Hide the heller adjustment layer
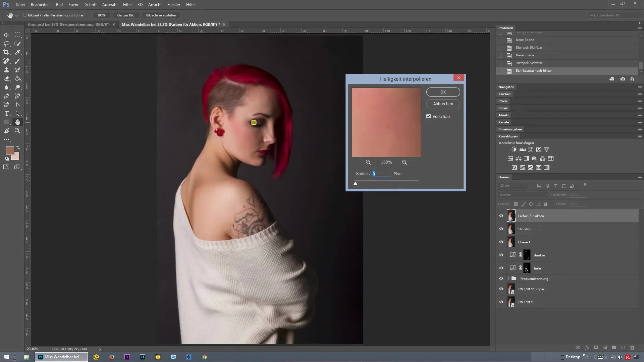644x362 pixels. pos(501,268)
